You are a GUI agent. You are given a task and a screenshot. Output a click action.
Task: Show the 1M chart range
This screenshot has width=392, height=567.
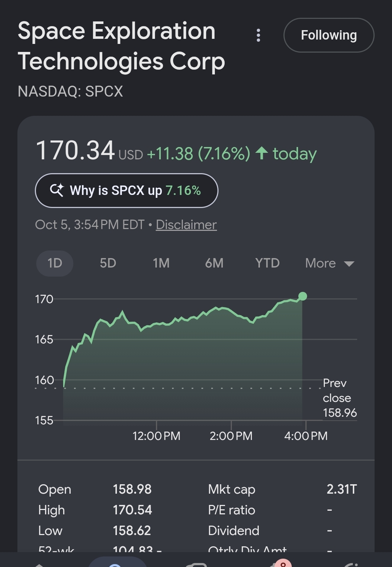pos(161,263)
